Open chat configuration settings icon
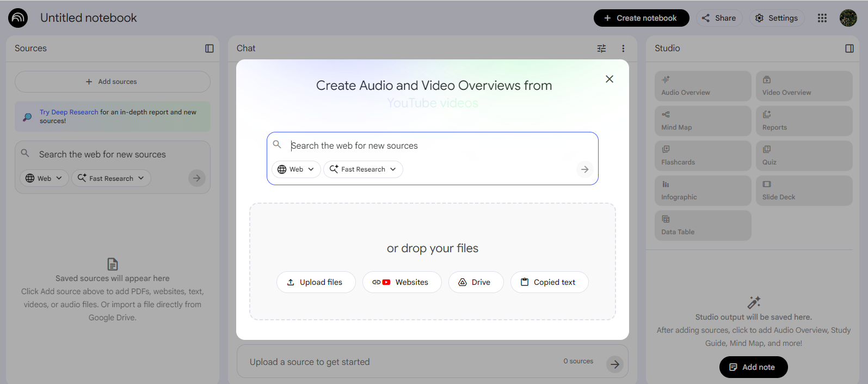868x384 pixels. [x=601, y=48]
